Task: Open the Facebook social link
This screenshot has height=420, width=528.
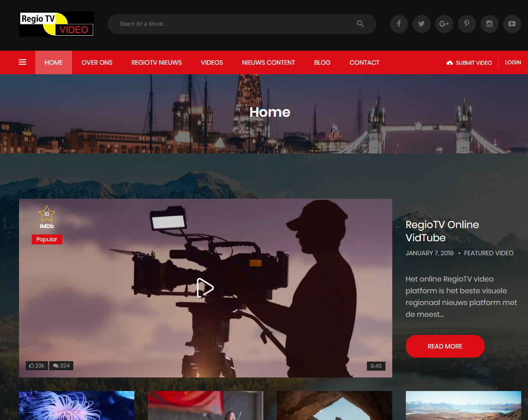Action: click(x=399, y=24)
